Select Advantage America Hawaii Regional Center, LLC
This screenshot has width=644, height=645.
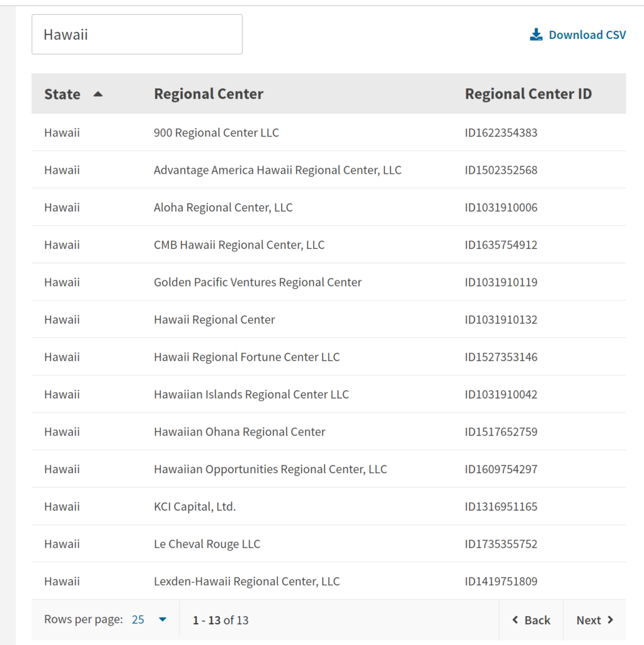278,170
